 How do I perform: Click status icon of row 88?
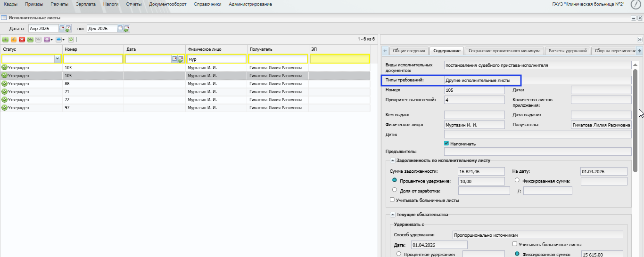pyautogui.click(x=4, y=84)
